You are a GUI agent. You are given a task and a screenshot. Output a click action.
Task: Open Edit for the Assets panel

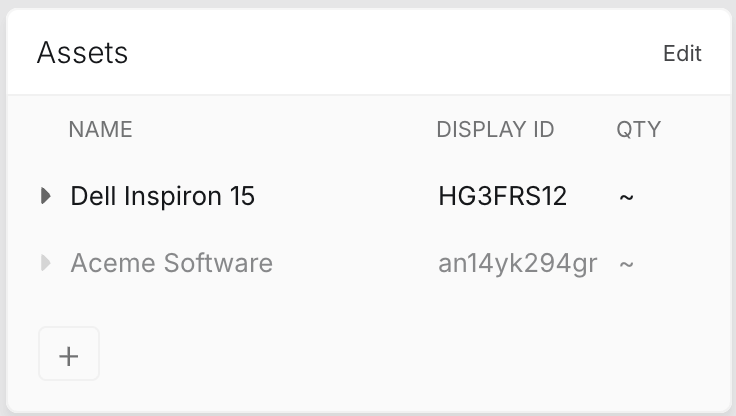[x=682, y=53]
